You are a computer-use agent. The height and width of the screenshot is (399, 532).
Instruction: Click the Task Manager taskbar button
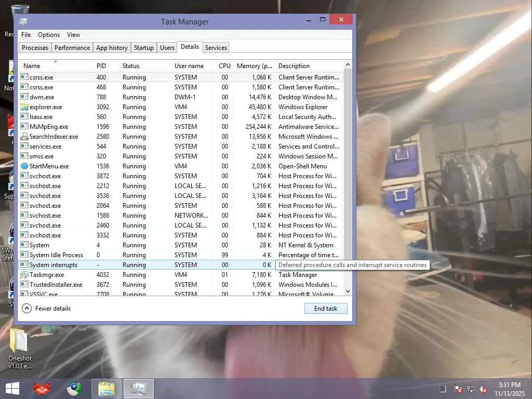tap(138, 389)
